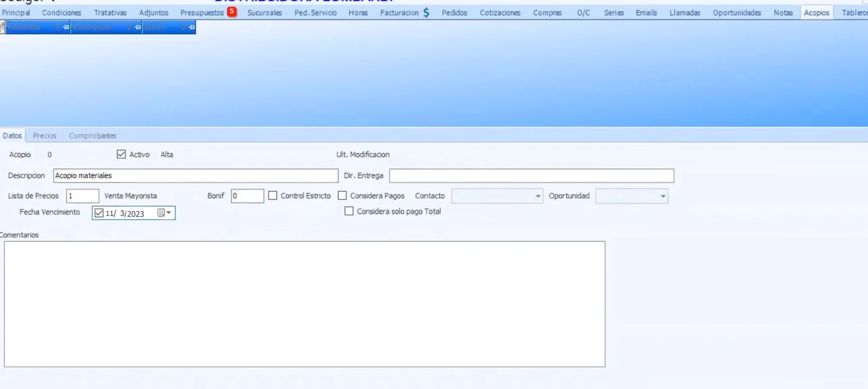
Task: Click the Lista de Precios input
Action: click(82, 196)
